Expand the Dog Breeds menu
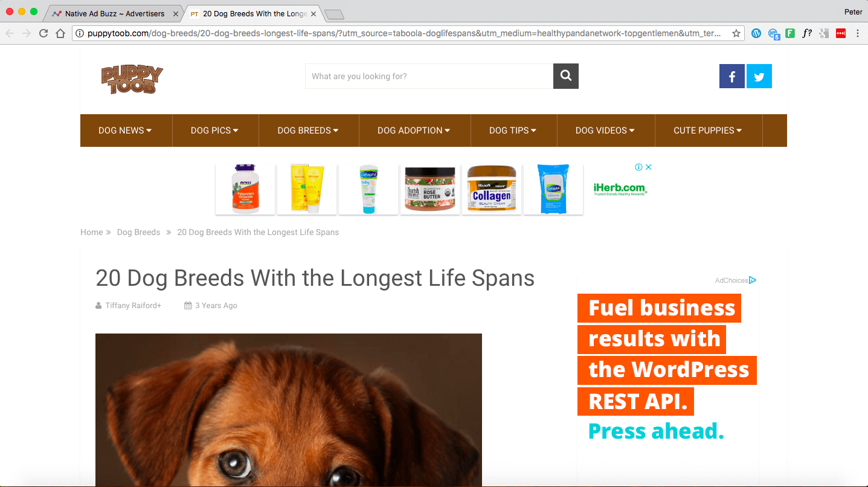This screenshot has height=487, width=868. pos(308,131)
